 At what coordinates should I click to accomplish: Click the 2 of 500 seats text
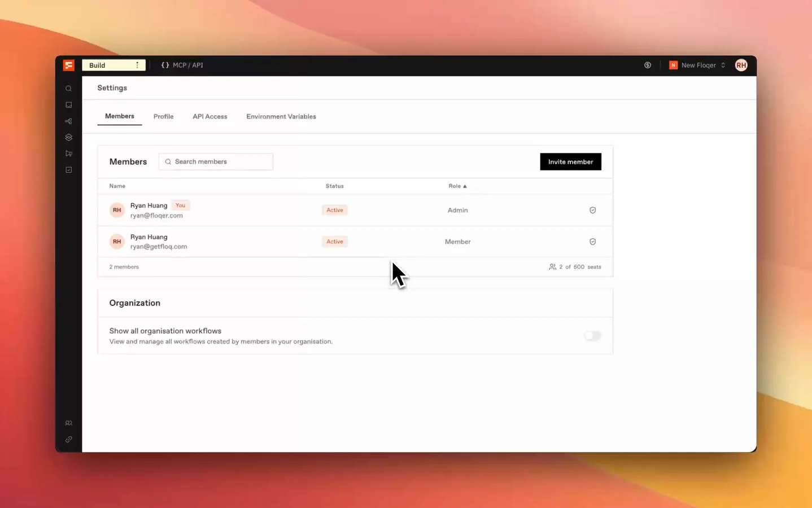point(575,267)
